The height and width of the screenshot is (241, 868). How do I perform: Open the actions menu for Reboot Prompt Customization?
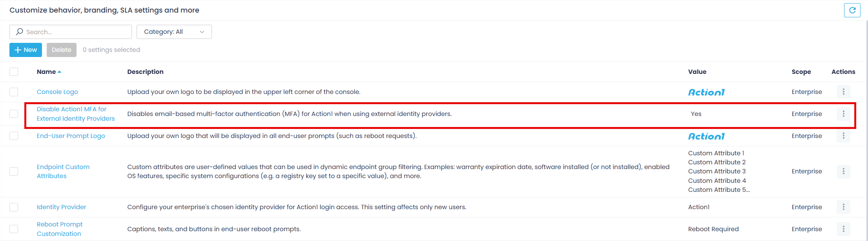click(843, 228)
